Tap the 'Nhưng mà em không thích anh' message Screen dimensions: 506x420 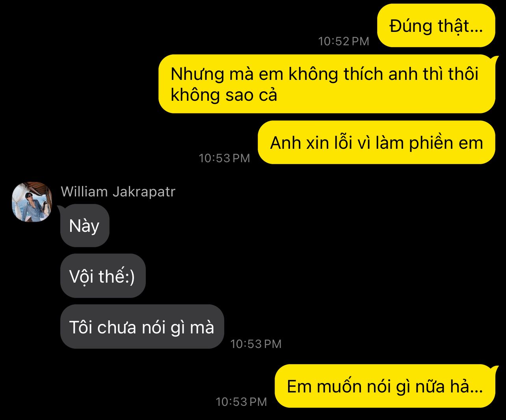tap(327, 84)
